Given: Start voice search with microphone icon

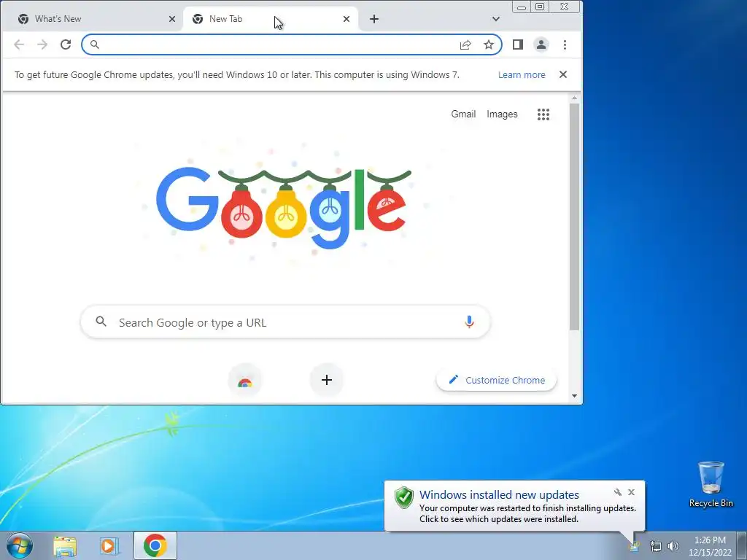Looking at the screenshot, I should coord(469,322).
